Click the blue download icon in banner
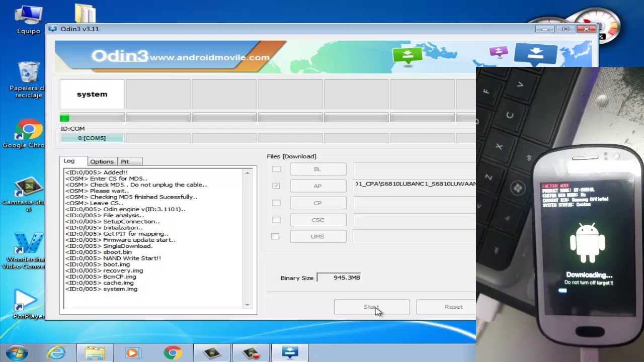The width and height of the screenshot is (644, 362). (x=536, y=53)
